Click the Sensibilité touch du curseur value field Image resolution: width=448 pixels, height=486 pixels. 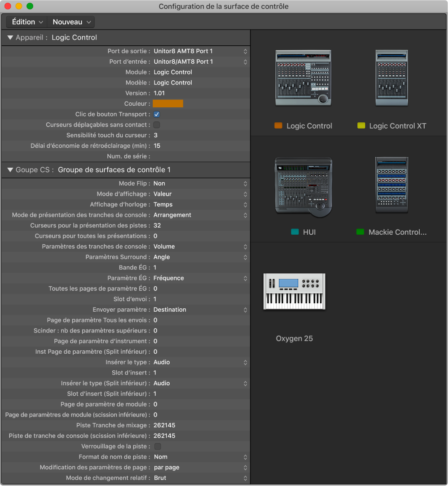pos(156,135)
